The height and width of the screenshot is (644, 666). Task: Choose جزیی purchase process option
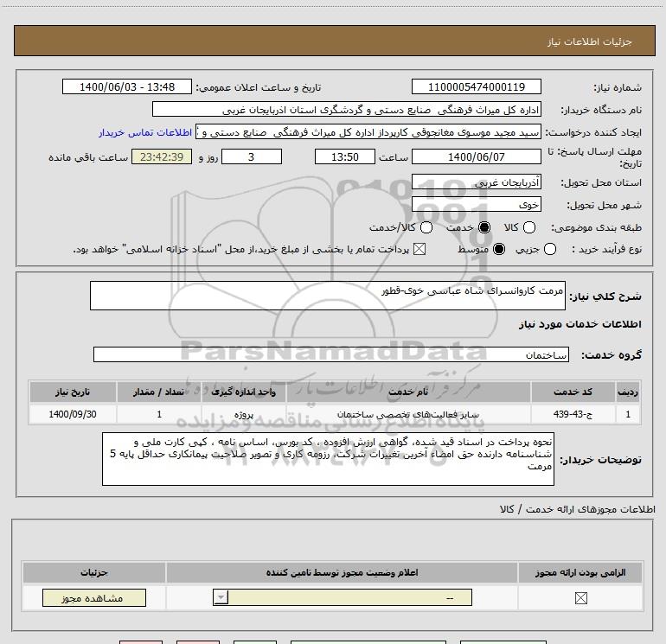coord(550,249)
